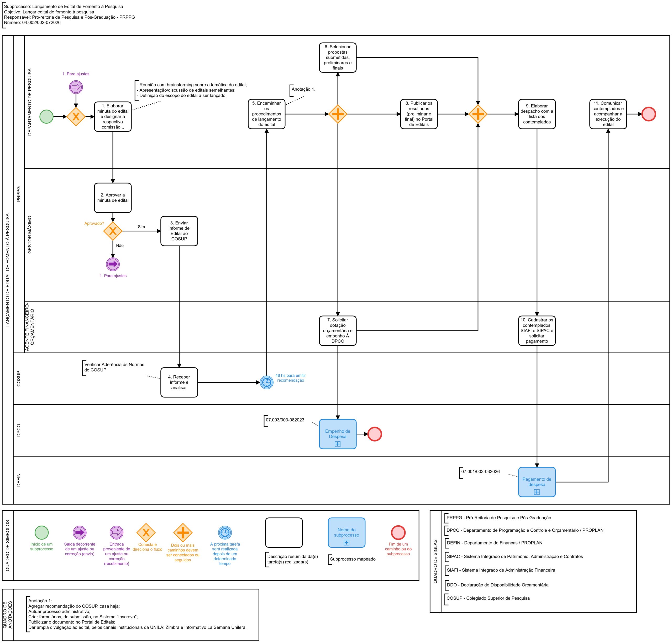Select the 48 hs timer clock event
Screen dimensions: 672x643
(267, 382)
